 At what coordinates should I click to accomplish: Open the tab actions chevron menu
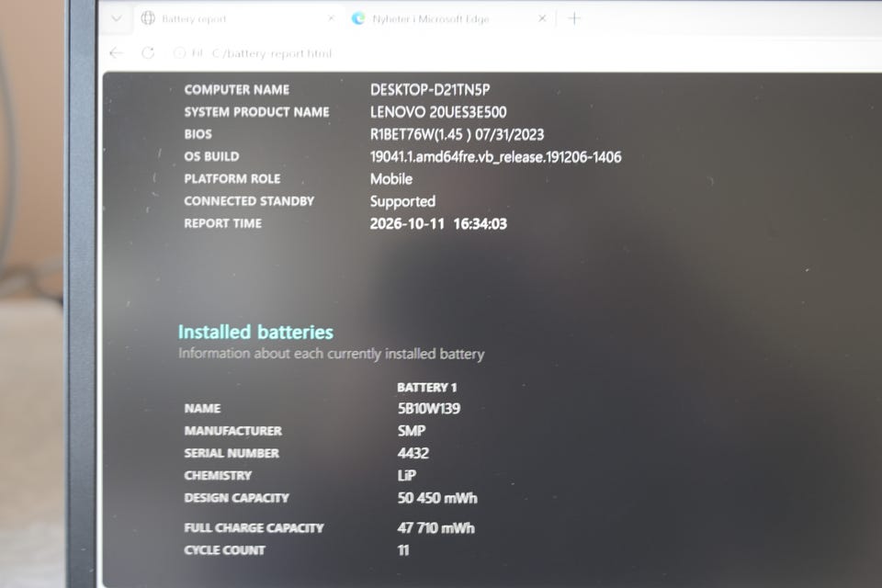tap(117, 18)
